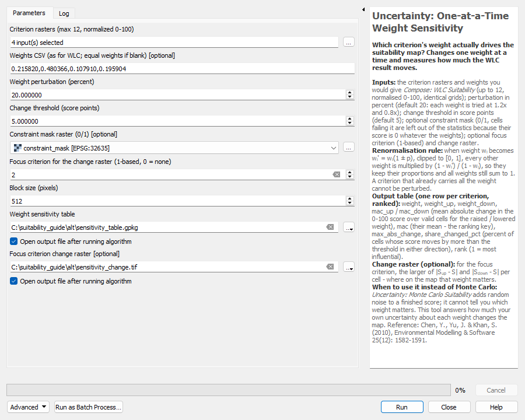The image size is (525, 420).
Task: Decrease the Change threshold score points
Action: point(350,123)
